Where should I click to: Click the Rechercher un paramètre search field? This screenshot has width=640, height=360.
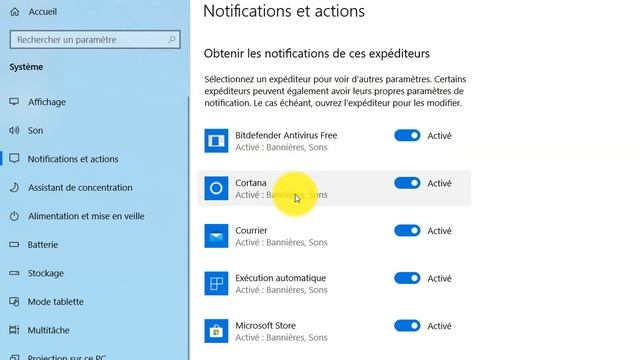pos(95,40)
